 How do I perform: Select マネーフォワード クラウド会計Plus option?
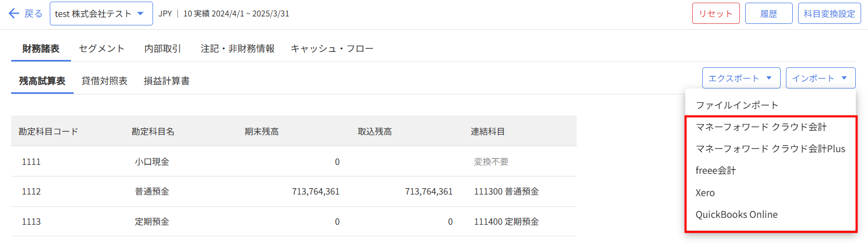[770, 149]
